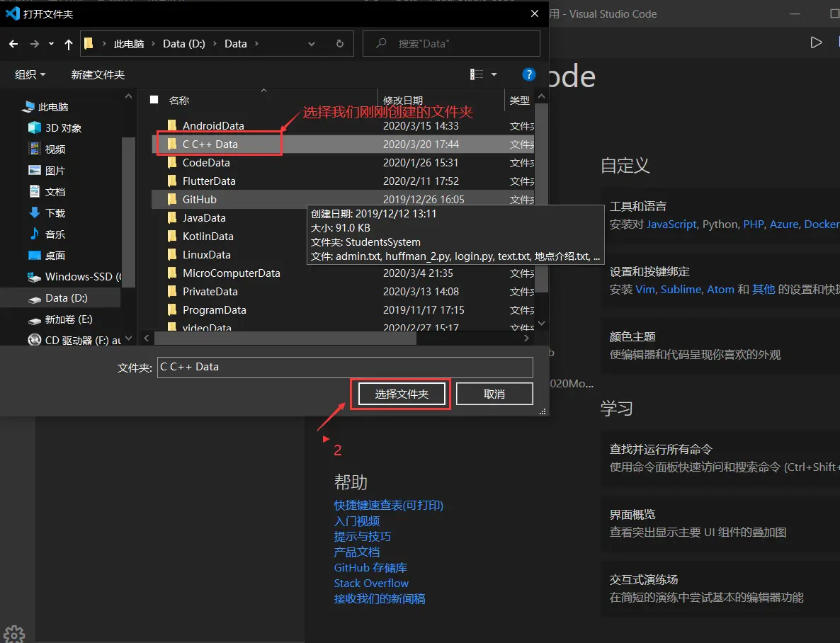Viewport: 840px width, 643px height.
Task: Select the MicroComputerData folder
Action: [343, 273]
